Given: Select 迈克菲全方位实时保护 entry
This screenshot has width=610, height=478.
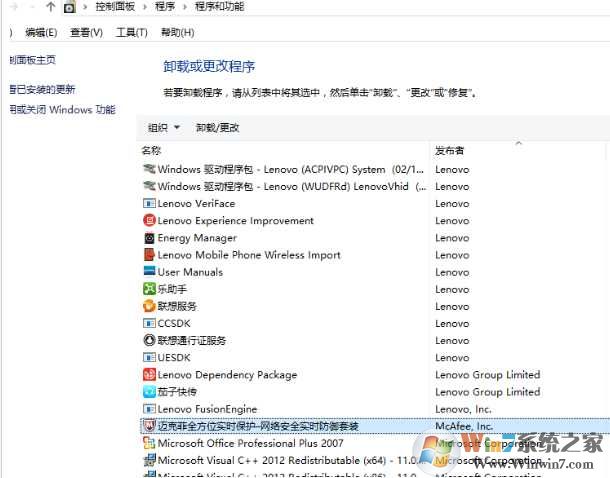Looking at the screenshot, I should [373, 426].
